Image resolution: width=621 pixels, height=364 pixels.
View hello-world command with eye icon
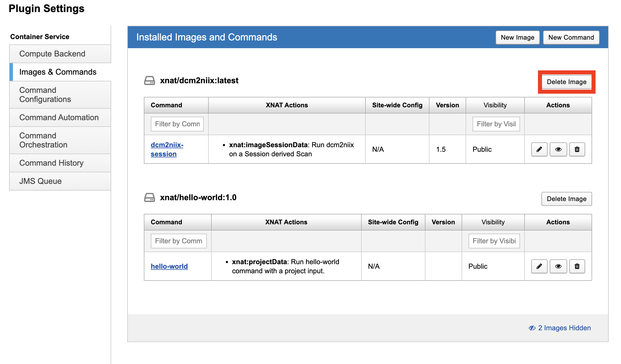click(558, 266)
